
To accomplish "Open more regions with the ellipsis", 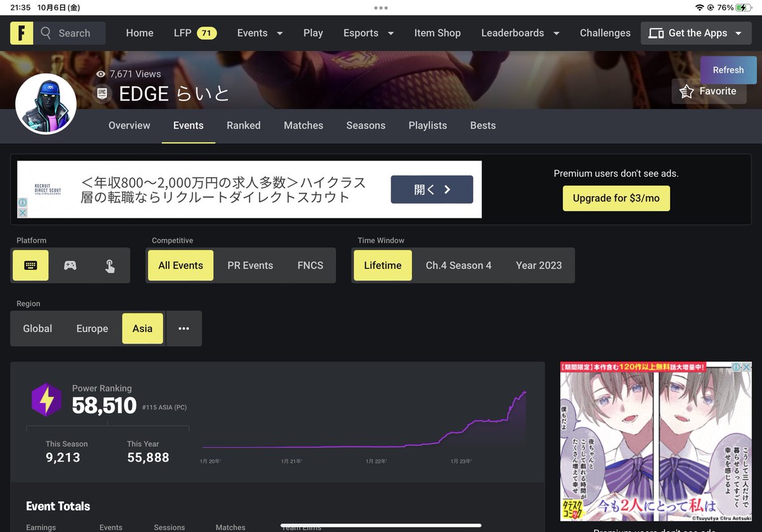I will (184, 328).
